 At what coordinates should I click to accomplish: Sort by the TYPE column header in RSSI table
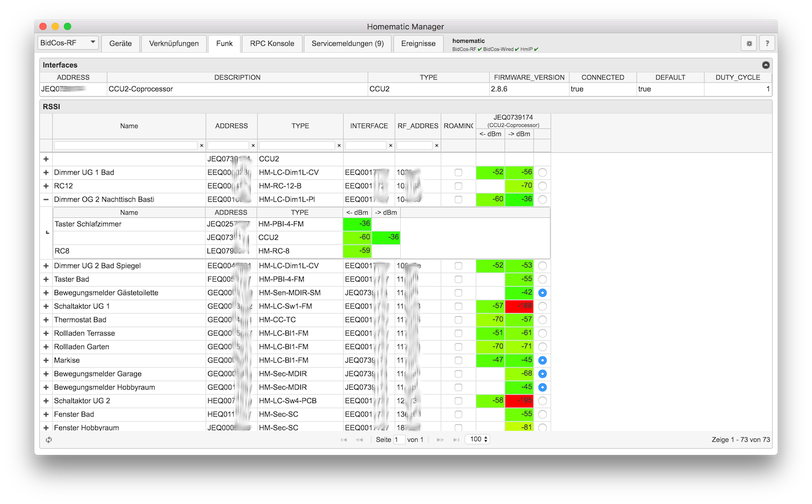[300, 126]
